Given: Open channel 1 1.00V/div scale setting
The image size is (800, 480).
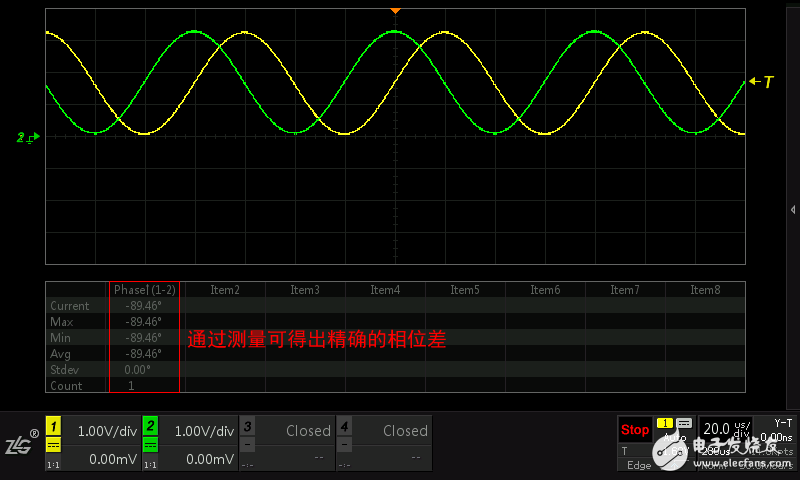Looking at the screenshot, I should click(x=106, y=431).
